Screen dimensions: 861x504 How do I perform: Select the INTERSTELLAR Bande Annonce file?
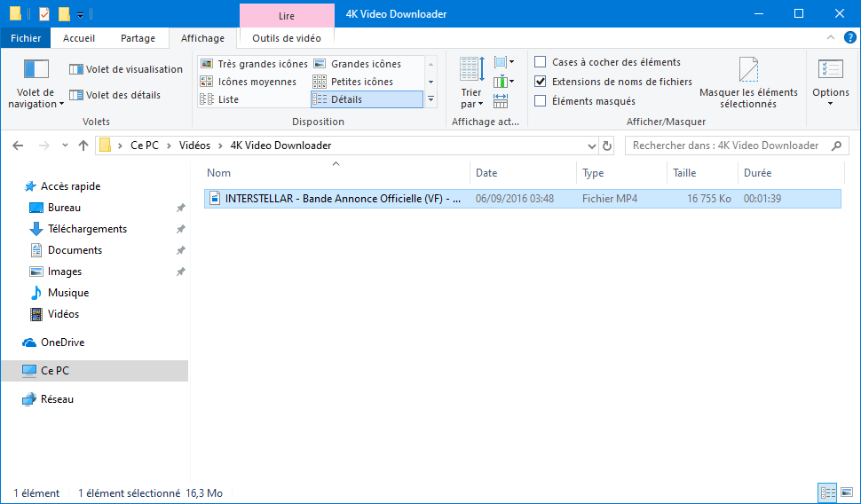(x=522, y=198)
